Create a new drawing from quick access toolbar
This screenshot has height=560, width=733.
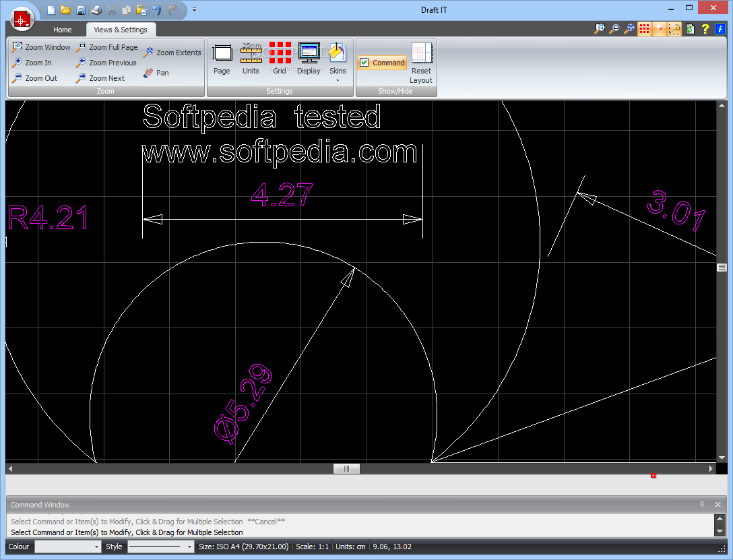[x=51, y=10]
